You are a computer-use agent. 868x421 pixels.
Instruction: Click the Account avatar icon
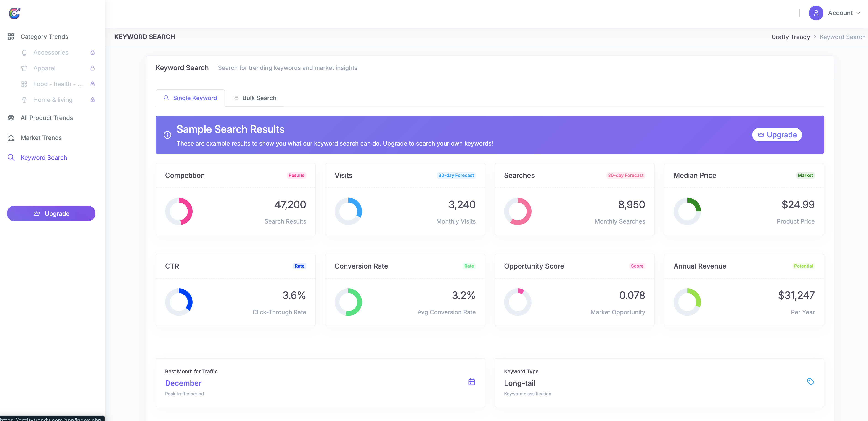click(x=816, y=13)
